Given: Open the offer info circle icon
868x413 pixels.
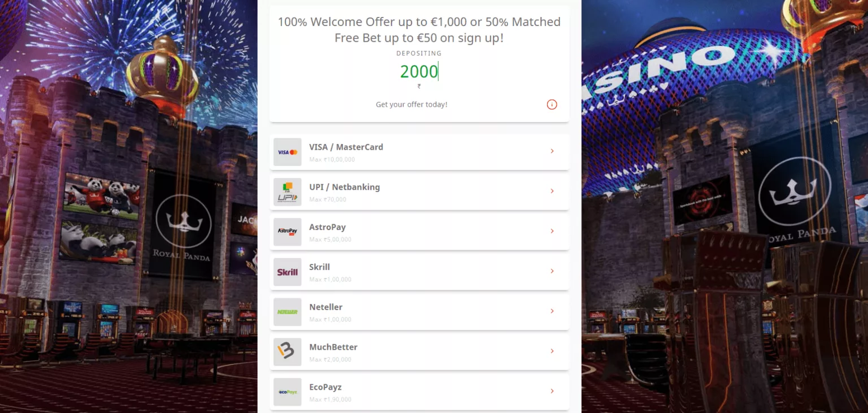Looking at the screenshot, I should click(x=552, y=105).
